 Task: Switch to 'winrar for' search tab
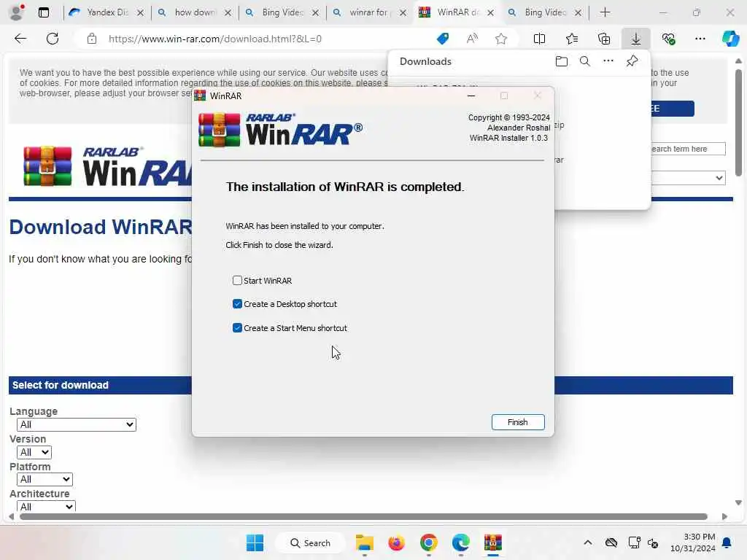(x=370, y=12)
